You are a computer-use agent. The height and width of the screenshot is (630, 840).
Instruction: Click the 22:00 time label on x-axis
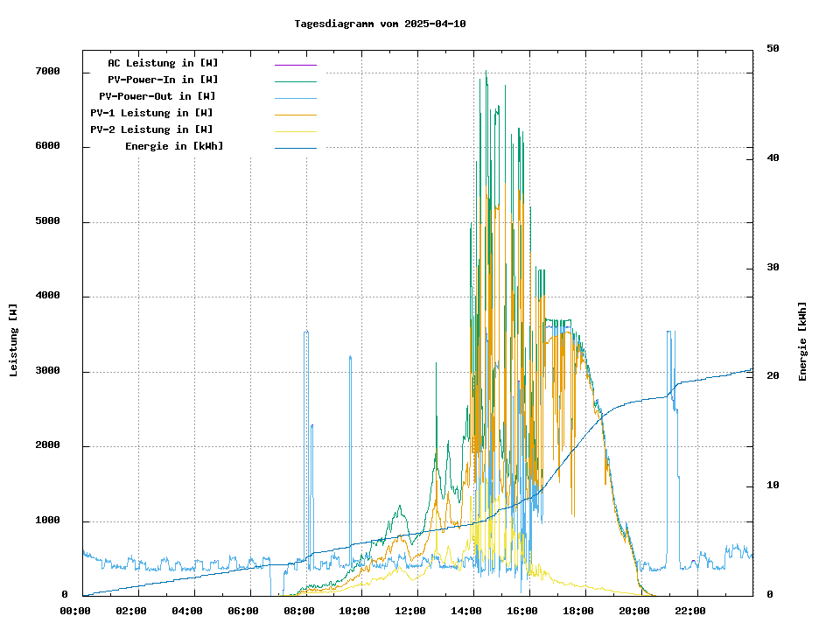click(690, 611)
